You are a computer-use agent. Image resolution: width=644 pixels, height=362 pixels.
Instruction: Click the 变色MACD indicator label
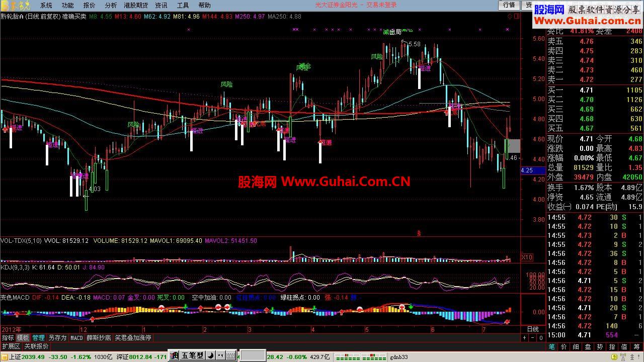(x=15, y=298)
